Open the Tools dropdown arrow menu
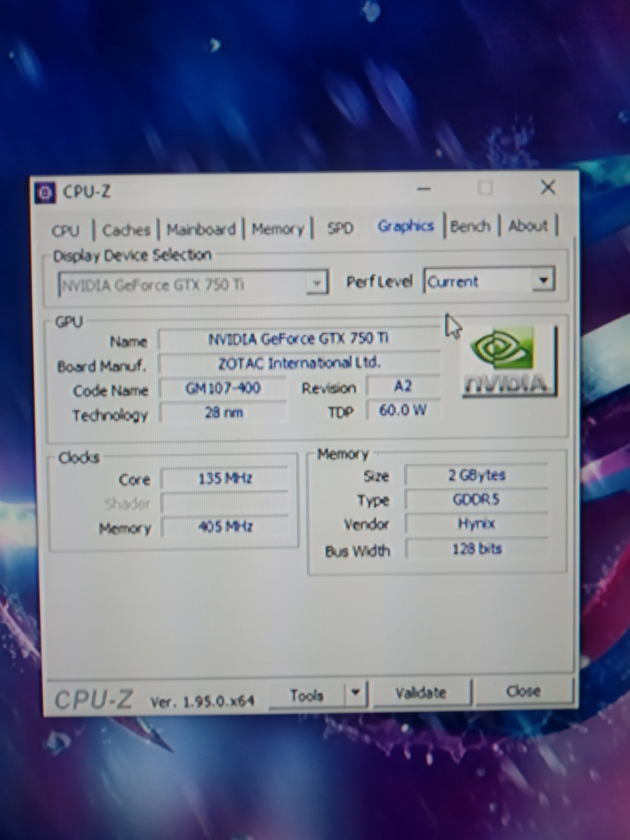Viewport: 630px width, 840px height. click(x=356, y=692)
